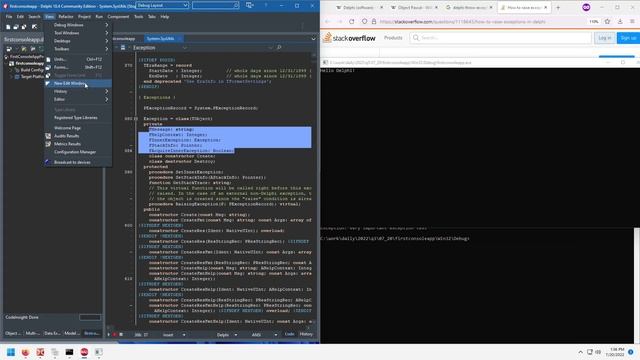Click the Firefox icon in taskbar

pos(25,352)
